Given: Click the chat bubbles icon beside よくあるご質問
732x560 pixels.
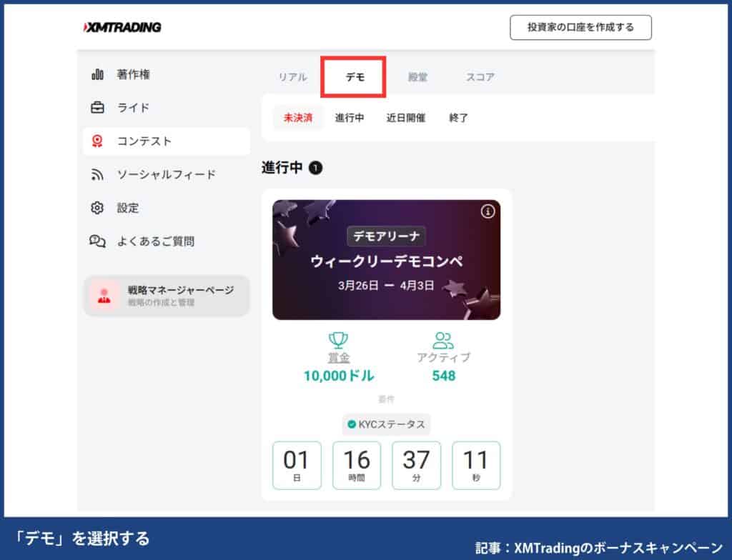Looking at the screenshot, I should click(97, 241).
